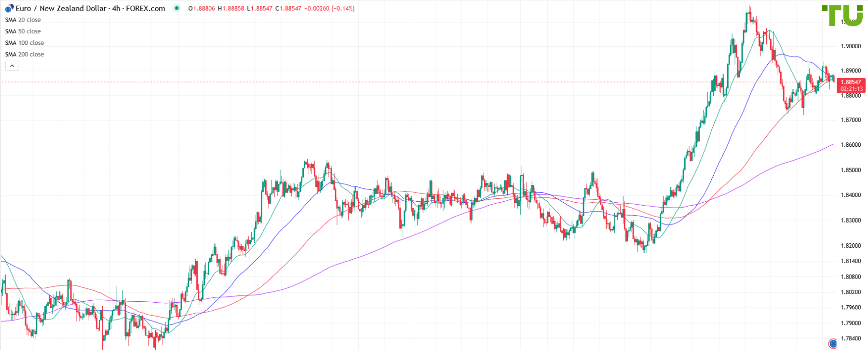This screenshot has height=350, width=868.
Task: Click the 1.78400 price axis label
Action: (851, 338)
